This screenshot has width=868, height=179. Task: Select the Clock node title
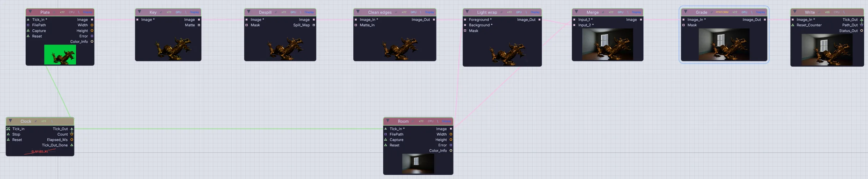(26, 122)
